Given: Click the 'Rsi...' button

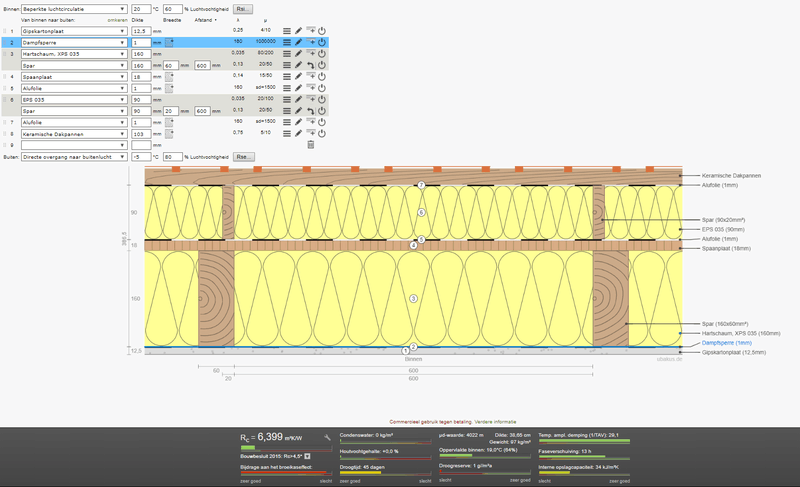Looking at the screenshot, I should tap(245, 8).
